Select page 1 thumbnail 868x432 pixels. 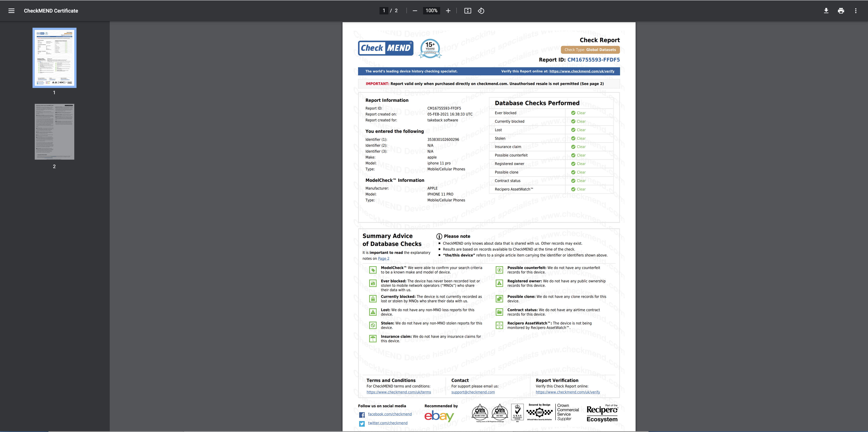54,58
